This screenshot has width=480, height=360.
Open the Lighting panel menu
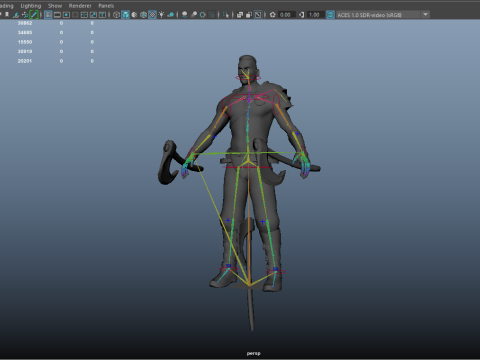tap(31, 6)
